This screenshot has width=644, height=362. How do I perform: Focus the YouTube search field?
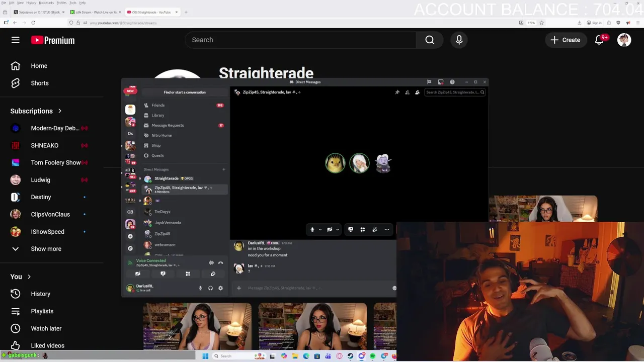pyautogui.click(x=300, y=40)
